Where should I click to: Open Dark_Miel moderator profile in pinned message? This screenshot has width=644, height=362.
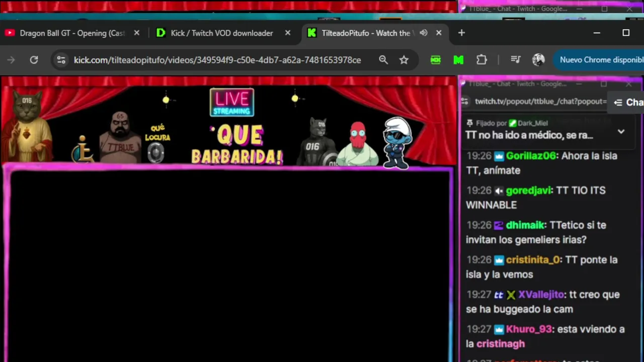tap(532, 123)
